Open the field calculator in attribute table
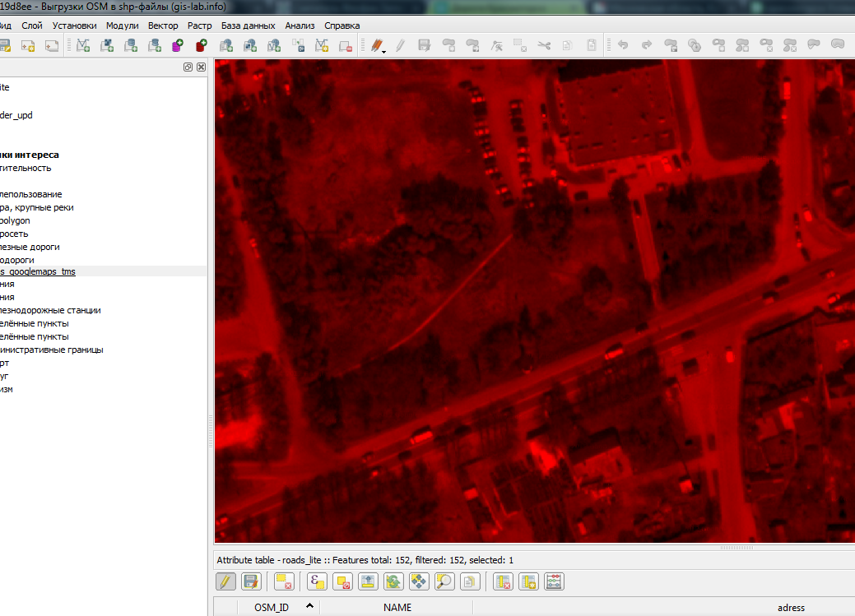This screenshot has height=616, width=855. [x=553, y=581]
